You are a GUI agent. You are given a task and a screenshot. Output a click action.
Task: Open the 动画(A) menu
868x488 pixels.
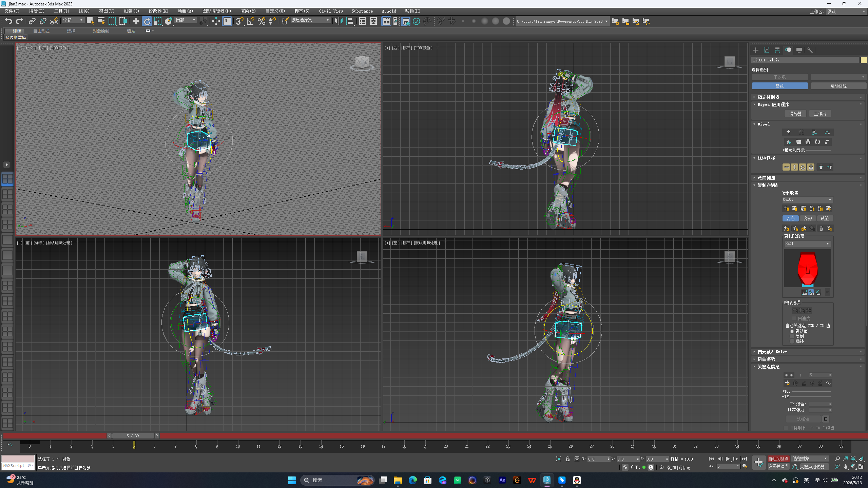pyautogui.click(x=185, y=11)
